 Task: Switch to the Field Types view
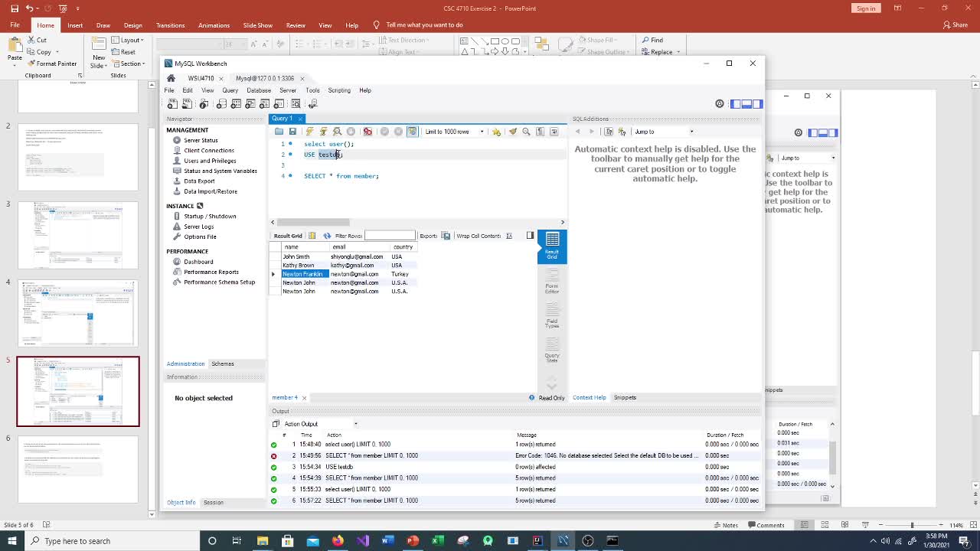tap(552, 316)
